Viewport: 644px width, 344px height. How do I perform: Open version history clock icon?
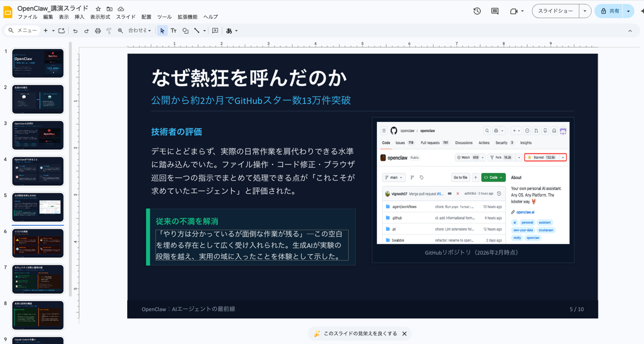click(477, 11)
